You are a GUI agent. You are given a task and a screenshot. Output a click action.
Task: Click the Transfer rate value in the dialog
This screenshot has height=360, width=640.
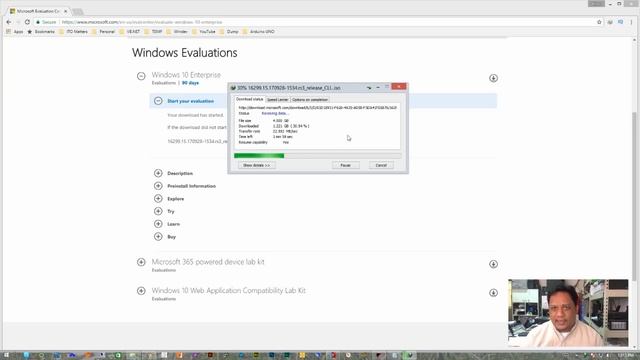pos(285,131)
